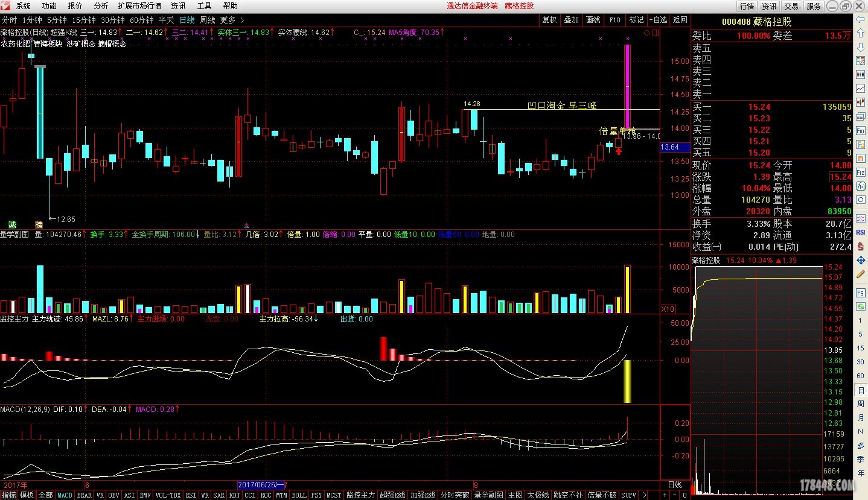This screenshot has width=868, height=500.
Task: Open the 扩展市场行情 menu
Action: [x=139, y=5]
